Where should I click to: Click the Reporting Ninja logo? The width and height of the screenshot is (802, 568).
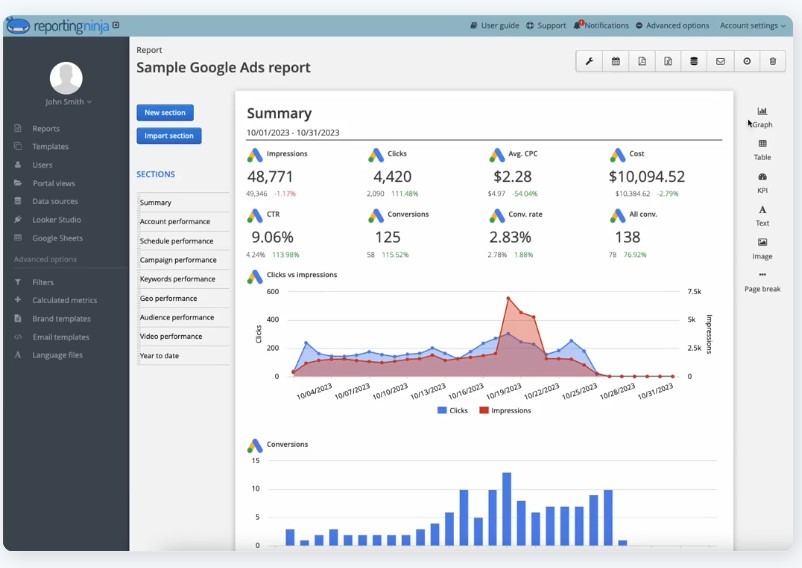[58, 26]
